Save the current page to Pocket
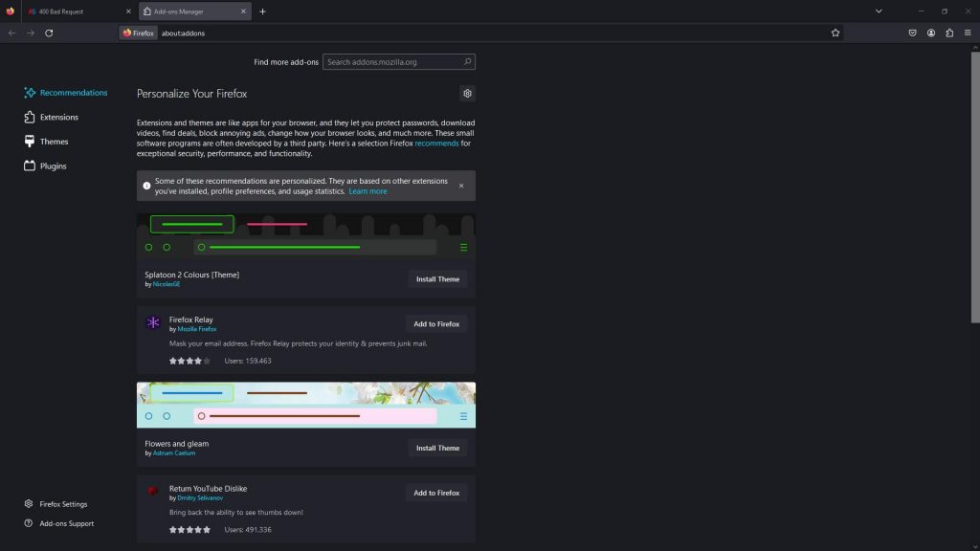Viewport: 980px width, 551px height. click(912, 33)
